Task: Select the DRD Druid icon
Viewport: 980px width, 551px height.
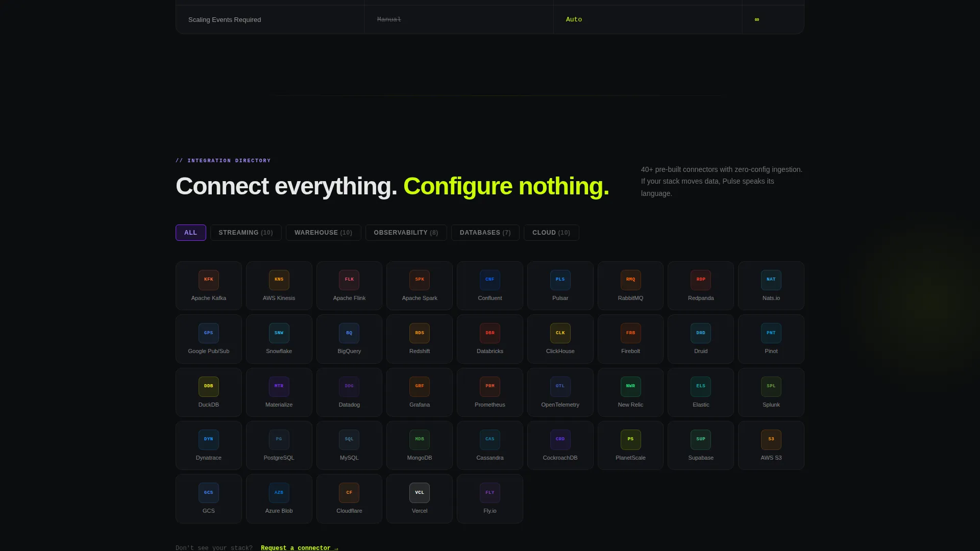Action: point(701,333)
